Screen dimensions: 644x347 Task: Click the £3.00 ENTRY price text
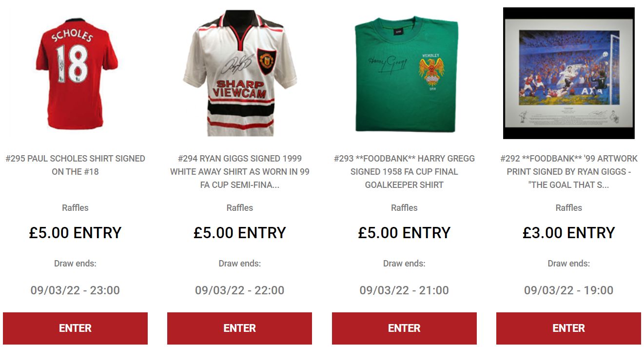(568, 233)
